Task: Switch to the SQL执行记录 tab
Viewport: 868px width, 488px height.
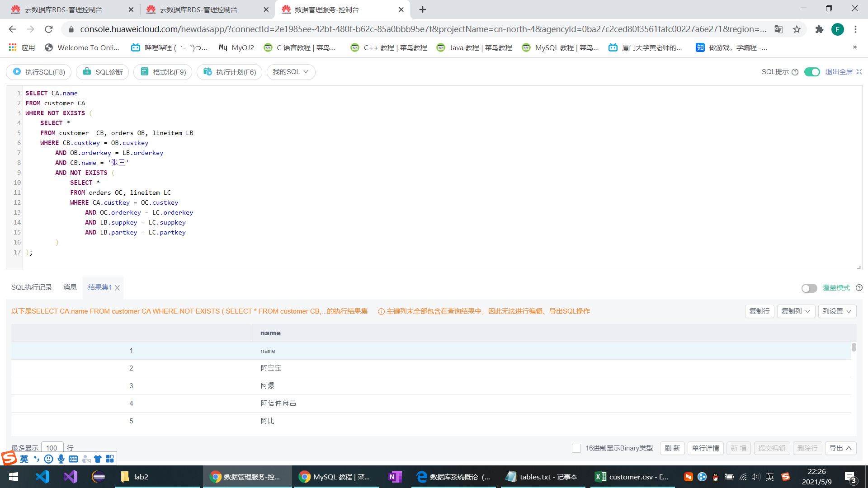Action: pos(32,287)
